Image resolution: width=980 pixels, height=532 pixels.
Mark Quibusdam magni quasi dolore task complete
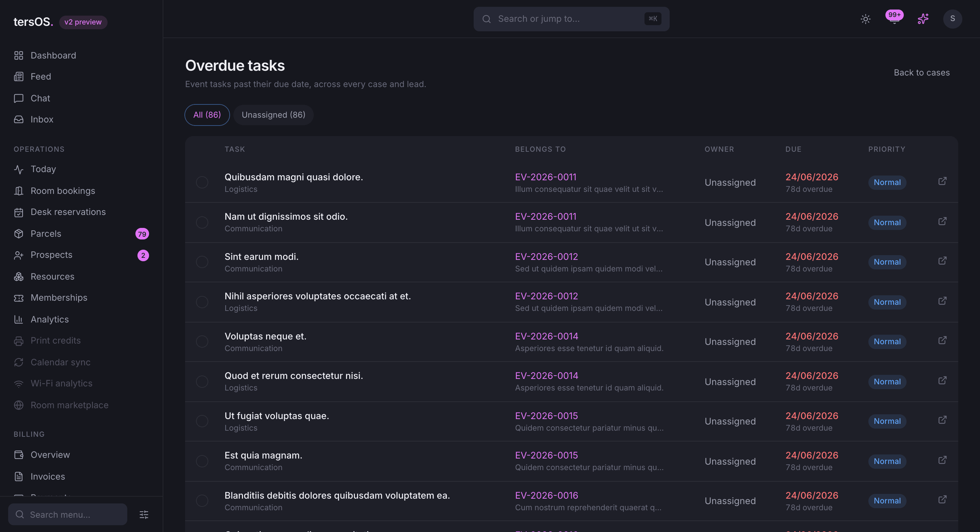pos(202,182)
